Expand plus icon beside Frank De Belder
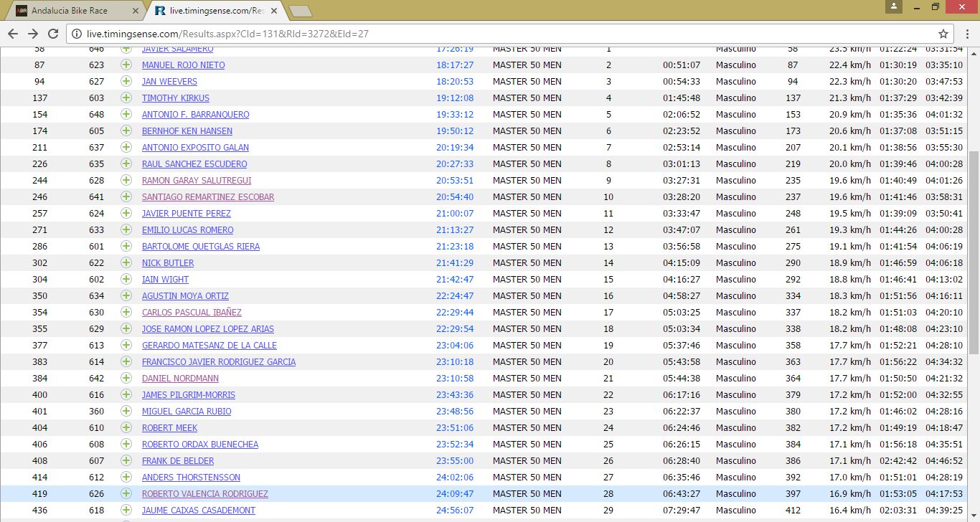 pyautogui.click(x=126, y=461)
